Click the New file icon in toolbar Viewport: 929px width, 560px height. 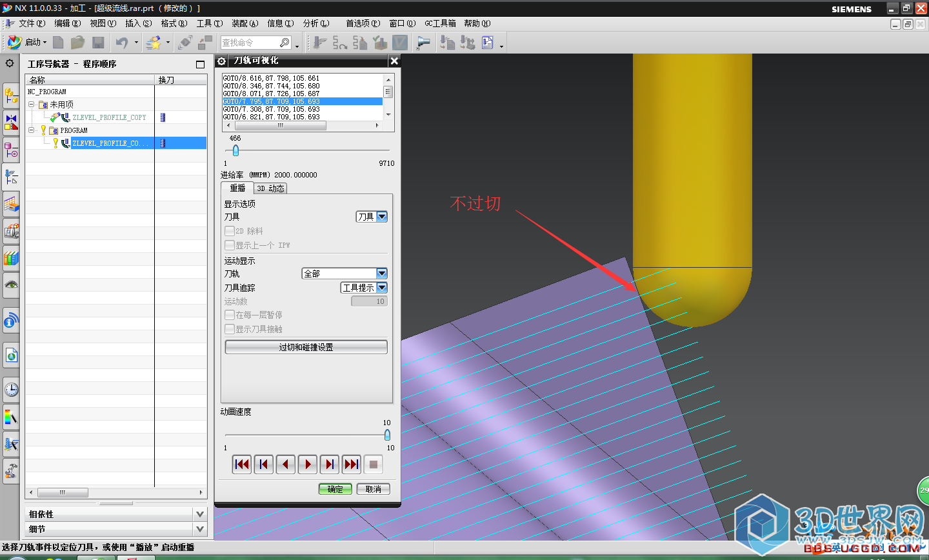tap(58, 43)
